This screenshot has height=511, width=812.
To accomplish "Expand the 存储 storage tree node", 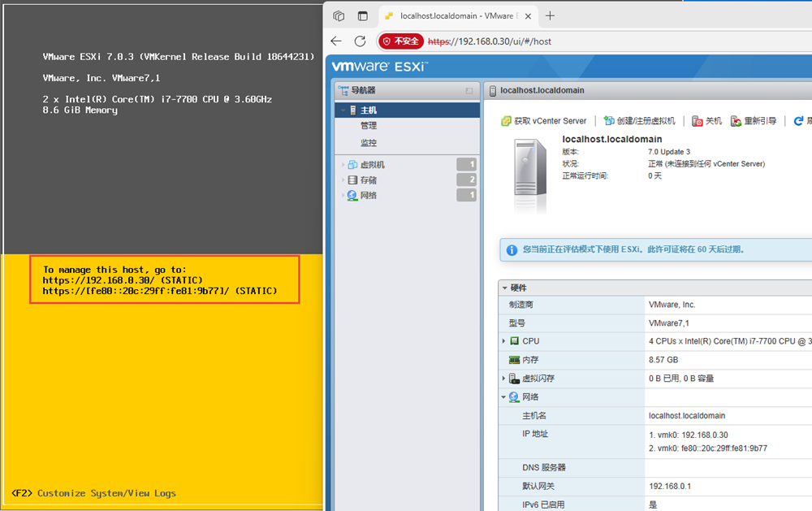I will [x=343, y=180].
